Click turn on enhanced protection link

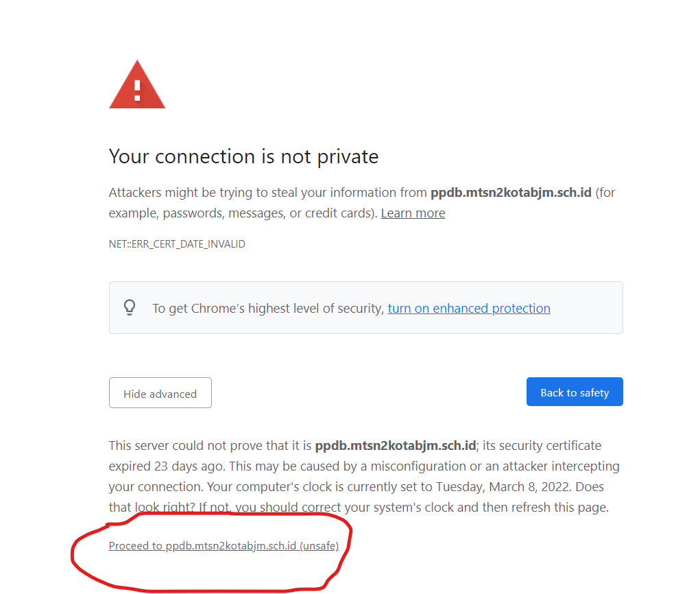pyautogui.click(x=469, y=308)
